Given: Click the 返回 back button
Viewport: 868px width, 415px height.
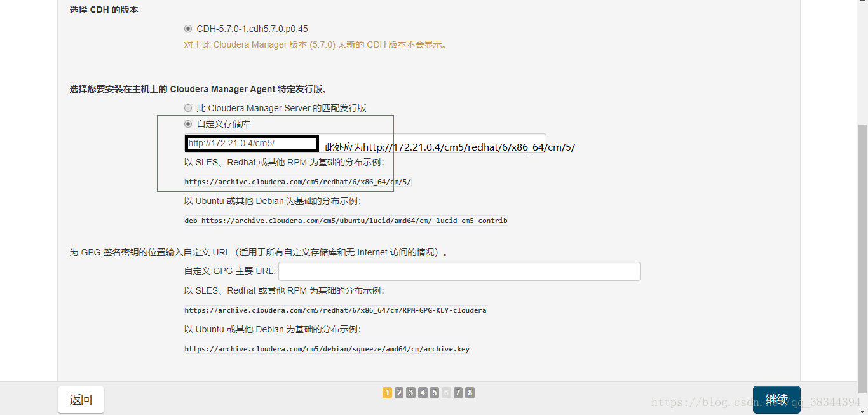Looking at the screenshot, I should point(81,400).
